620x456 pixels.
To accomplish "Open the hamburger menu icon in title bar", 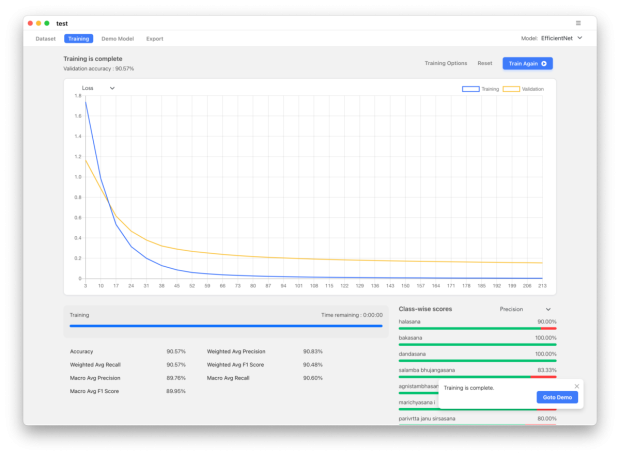I will [x=578, y=22].
